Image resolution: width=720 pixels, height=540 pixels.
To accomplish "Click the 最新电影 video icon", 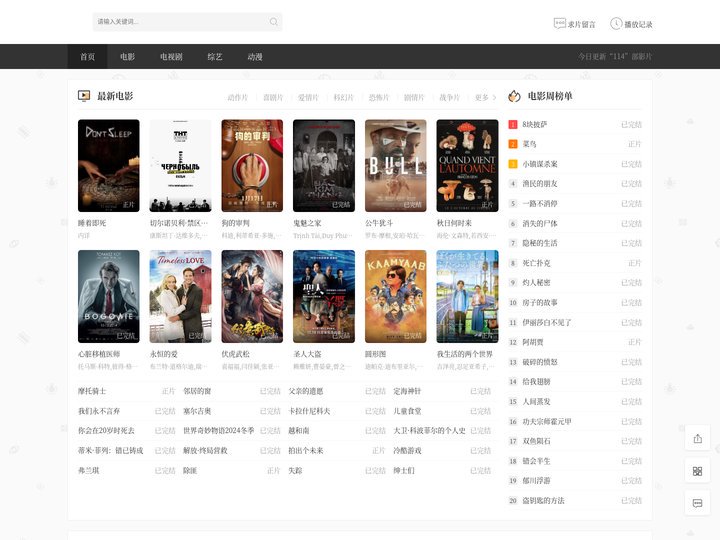I will click(84, 96).
